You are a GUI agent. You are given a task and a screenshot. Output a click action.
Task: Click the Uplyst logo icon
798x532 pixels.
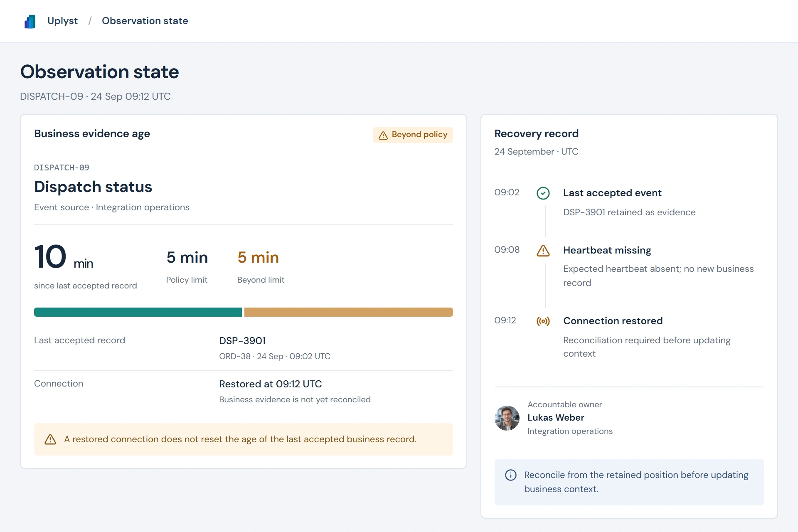[30, 21]
